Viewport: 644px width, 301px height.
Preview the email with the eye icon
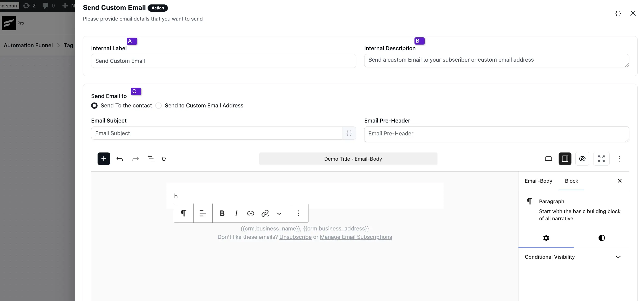point(582,159)
